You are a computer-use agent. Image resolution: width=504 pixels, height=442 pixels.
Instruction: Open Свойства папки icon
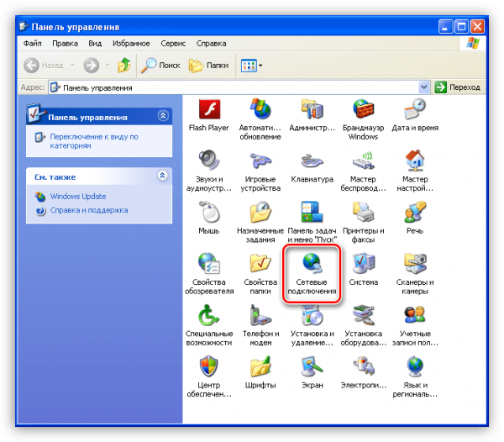pyautogui.click(x=260, y=263)
